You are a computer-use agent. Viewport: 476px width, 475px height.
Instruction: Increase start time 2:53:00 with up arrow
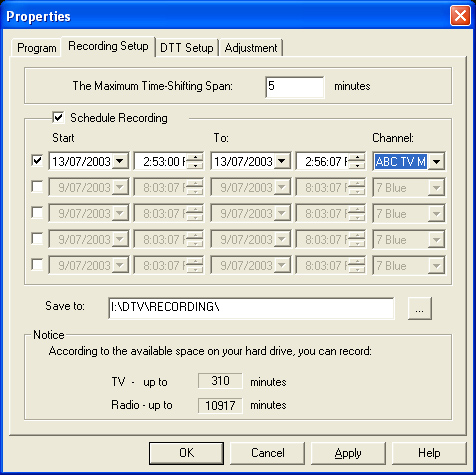click(195, 158)
